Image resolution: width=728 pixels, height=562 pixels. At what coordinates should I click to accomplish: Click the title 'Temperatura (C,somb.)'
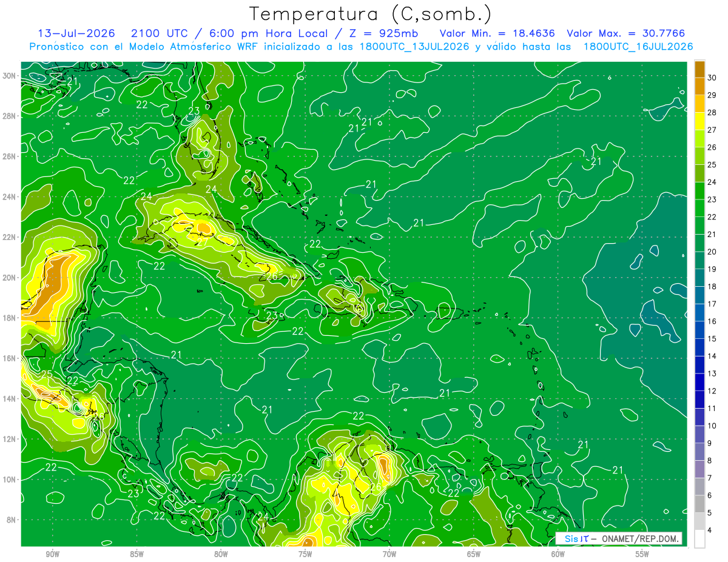pyautogui.click(x=371, y=14)
